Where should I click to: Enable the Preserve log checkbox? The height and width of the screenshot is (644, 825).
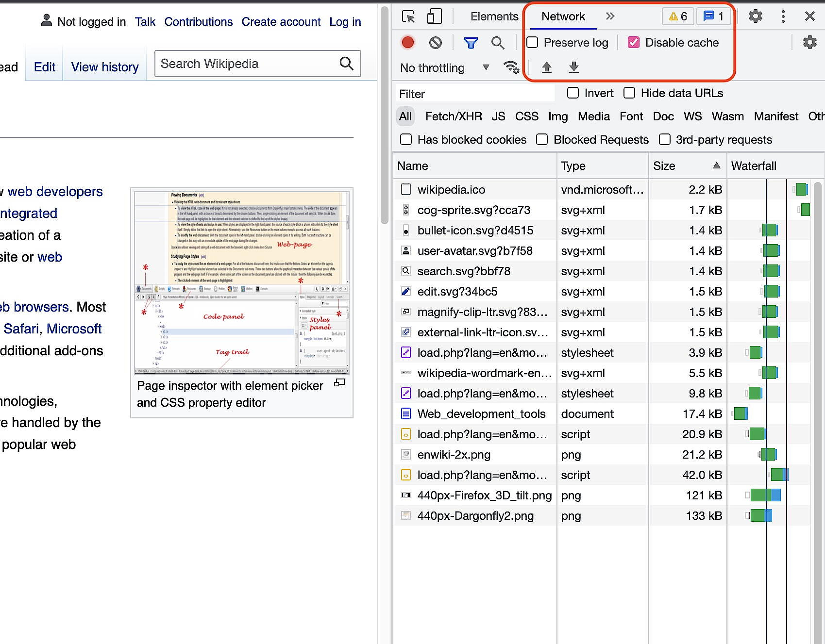(x=532, y=42)
